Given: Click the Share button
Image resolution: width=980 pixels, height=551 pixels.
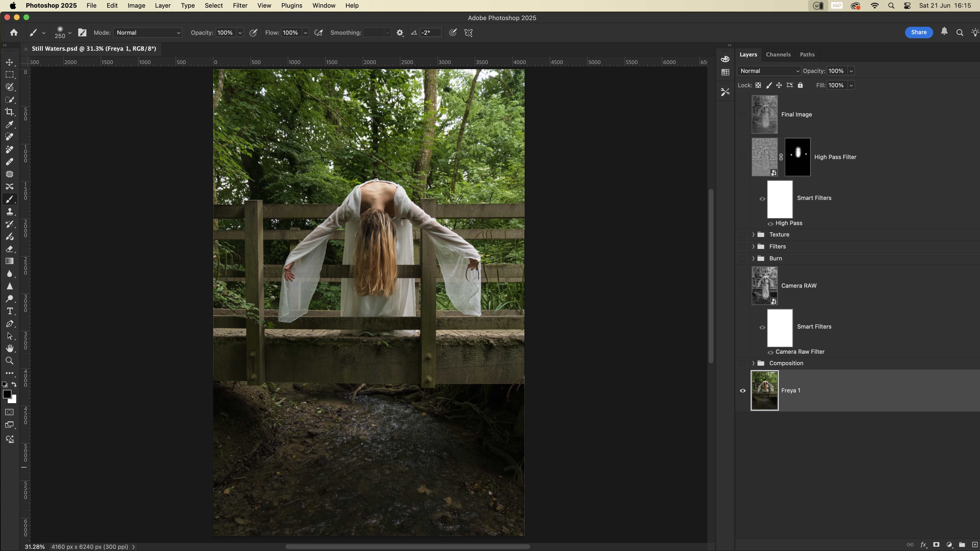Looking at the screenshot, I should (x=918, y=32).
